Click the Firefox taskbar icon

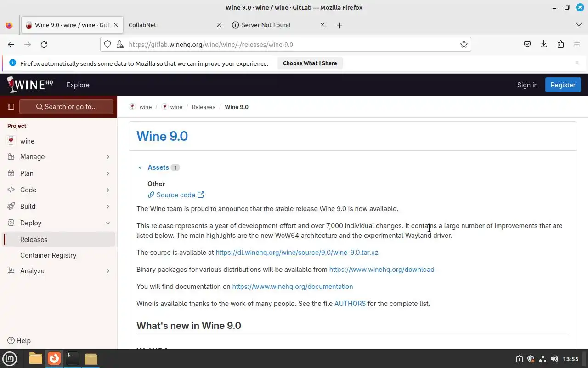tap(54, 358)
